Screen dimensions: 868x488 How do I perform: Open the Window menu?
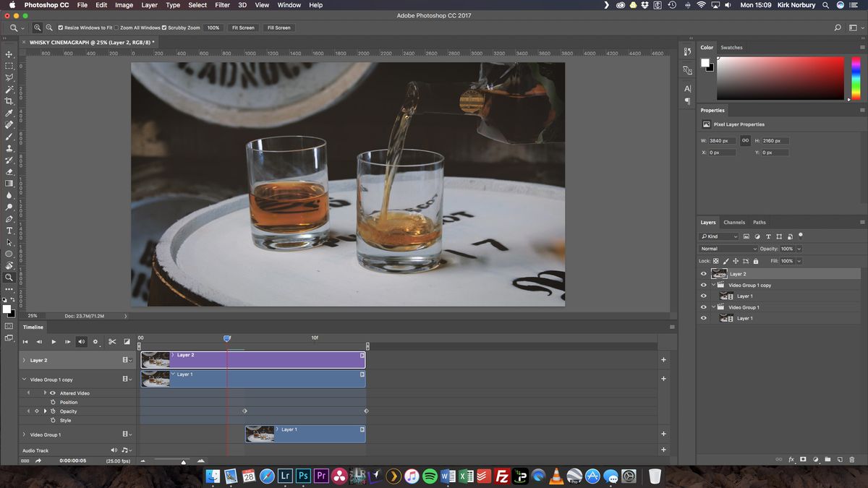coord(289,5)
